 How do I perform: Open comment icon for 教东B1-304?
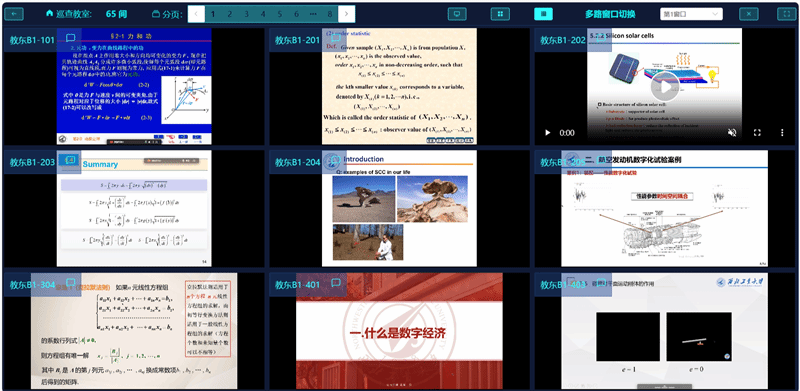point(71,283)
